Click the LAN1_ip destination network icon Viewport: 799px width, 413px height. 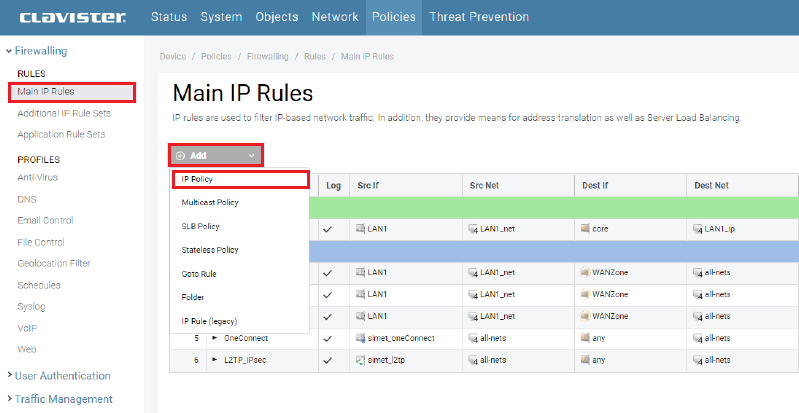[698, 229]
